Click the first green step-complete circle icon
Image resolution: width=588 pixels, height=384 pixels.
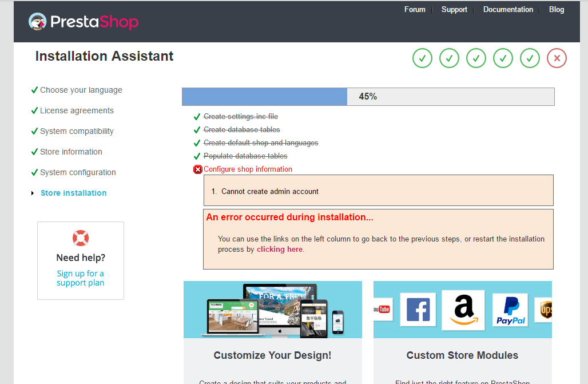422,58
